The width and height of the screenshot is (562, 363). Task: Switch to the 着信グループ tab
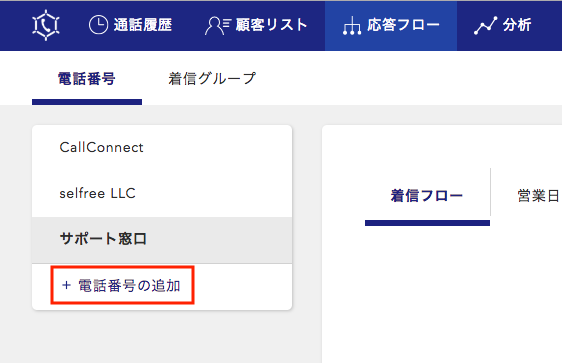click(x=212, y=79)
